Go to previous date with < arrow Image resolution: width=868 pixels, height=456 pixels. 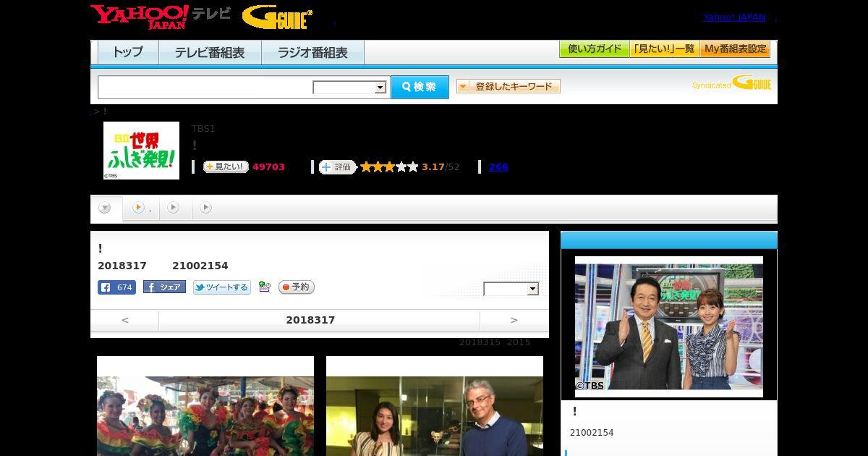point(124,320)
